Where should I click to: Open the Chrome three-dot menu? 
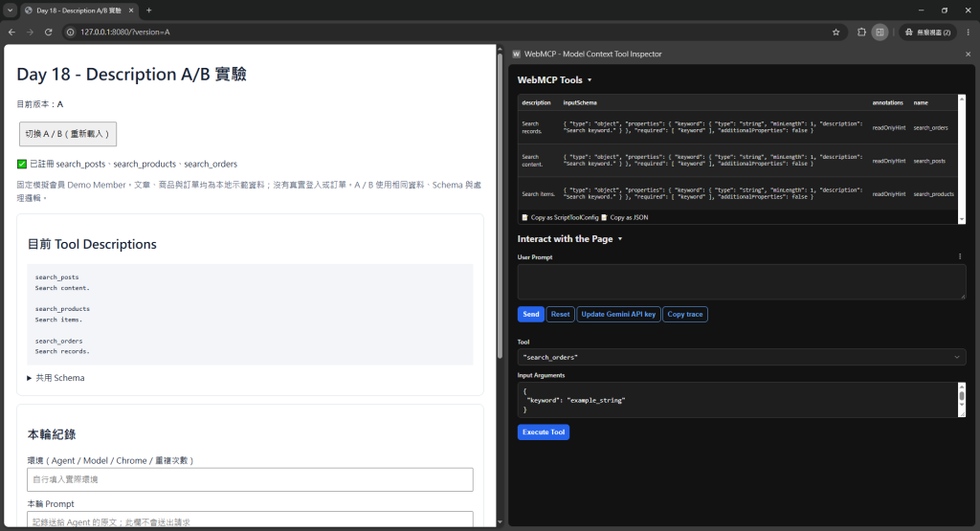969,32
